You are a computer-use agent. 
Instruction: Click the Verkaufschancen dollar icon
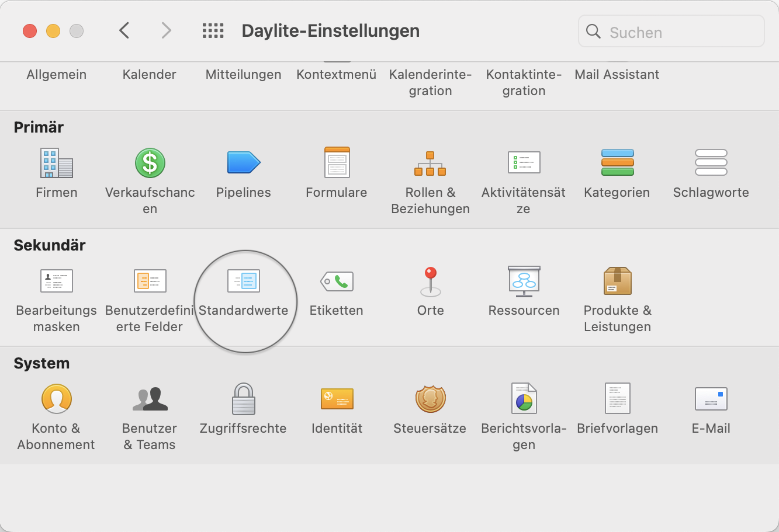(150, 163)
